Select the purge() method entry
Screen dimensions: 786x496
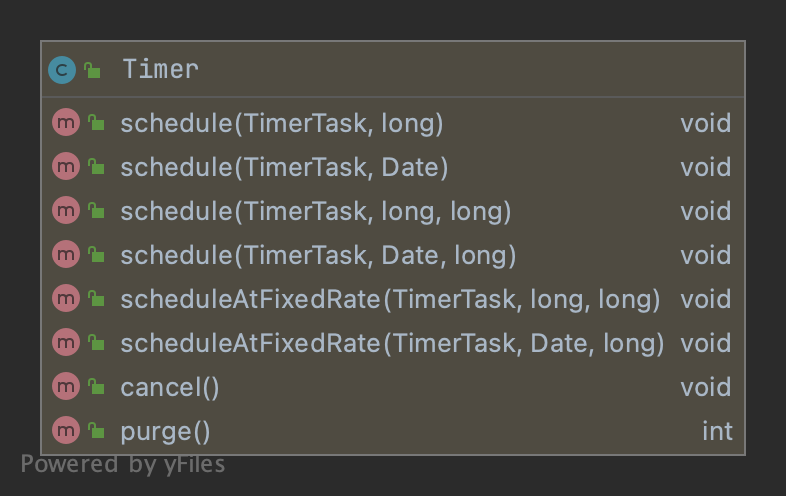pos(165,431)
